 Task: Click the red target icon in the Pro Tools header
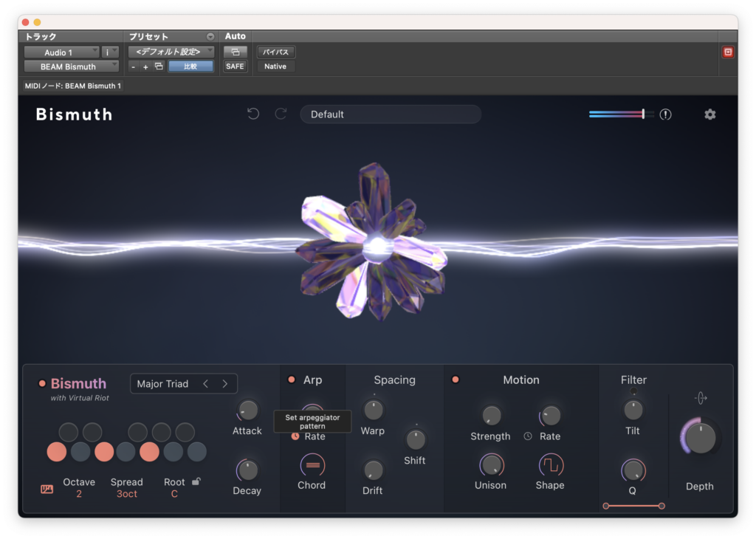(728, 52)
